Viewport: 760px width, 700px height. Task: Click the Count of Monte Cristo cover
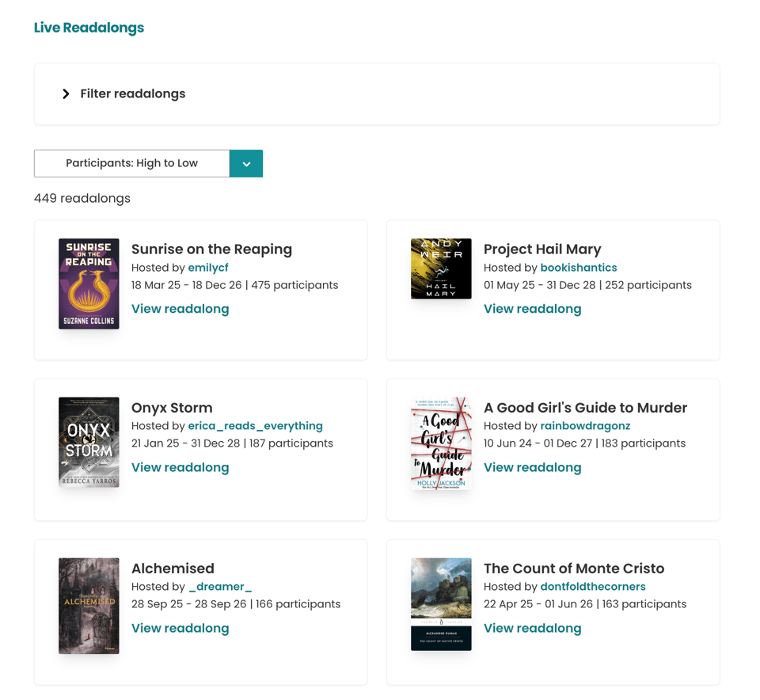[441, 604]
